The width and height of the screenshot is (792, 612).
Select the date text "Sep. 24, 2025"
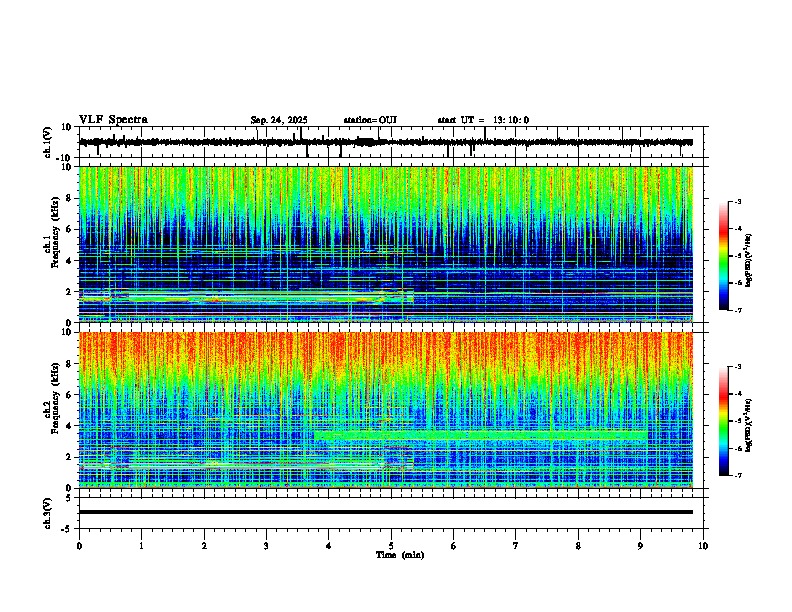pyautogui.click(x=279, y=120)
